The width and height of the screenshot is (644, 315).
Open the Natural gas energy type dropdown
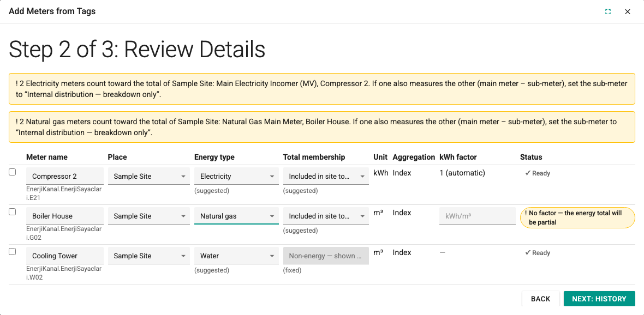coord(236,216)
